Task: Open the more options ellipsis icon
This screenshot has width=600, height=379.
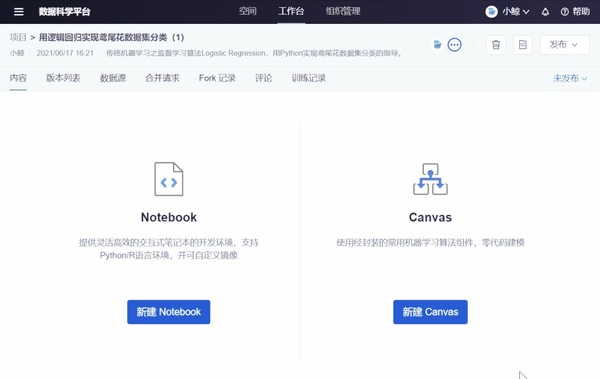Action: pyautogui.click(x=454, y=45)
